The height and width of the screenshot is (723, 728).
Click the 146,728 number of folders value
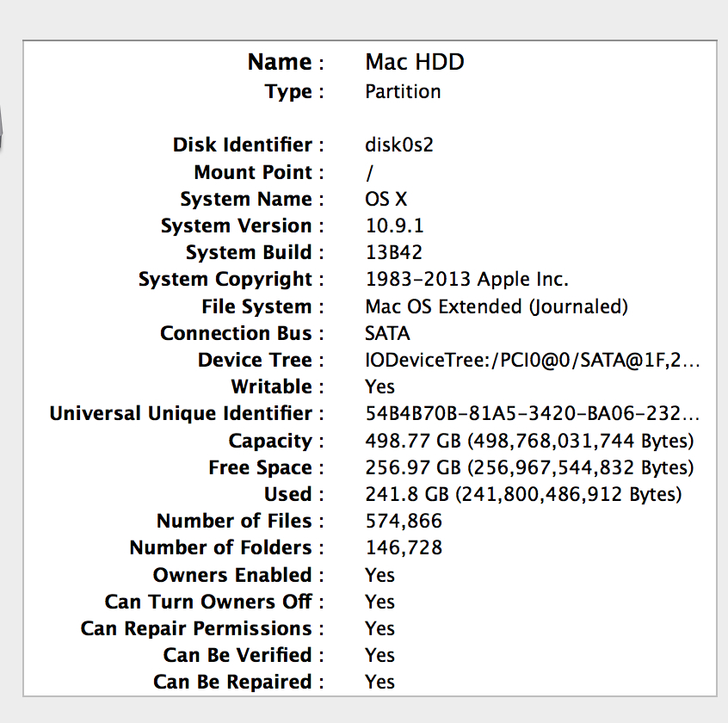click(404, 547)
